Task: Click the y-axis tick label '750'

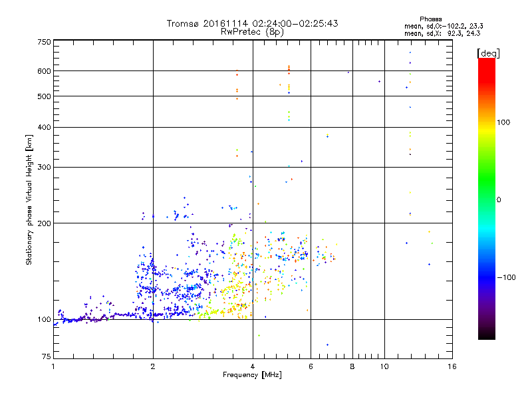Action: [x=44, y=43]
